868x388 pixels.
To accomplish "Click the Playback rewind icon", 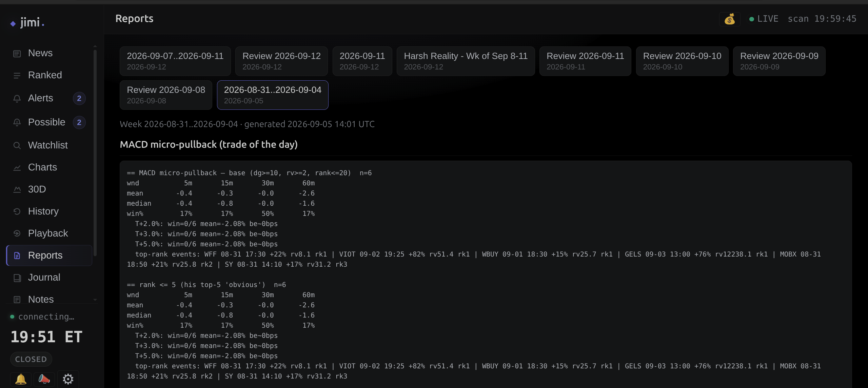I will pyautogui.click(x=17, y=234).
